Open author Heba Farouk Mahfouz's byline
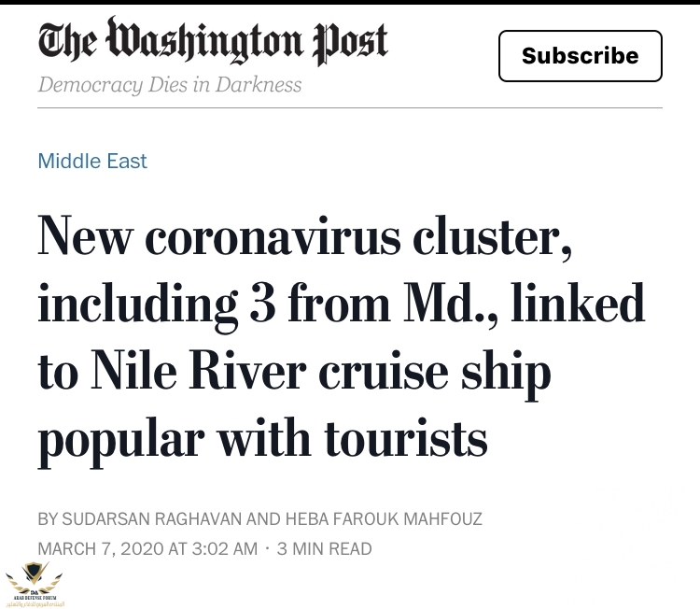Viewport: 700px width, 609px height. coord(384,518)
